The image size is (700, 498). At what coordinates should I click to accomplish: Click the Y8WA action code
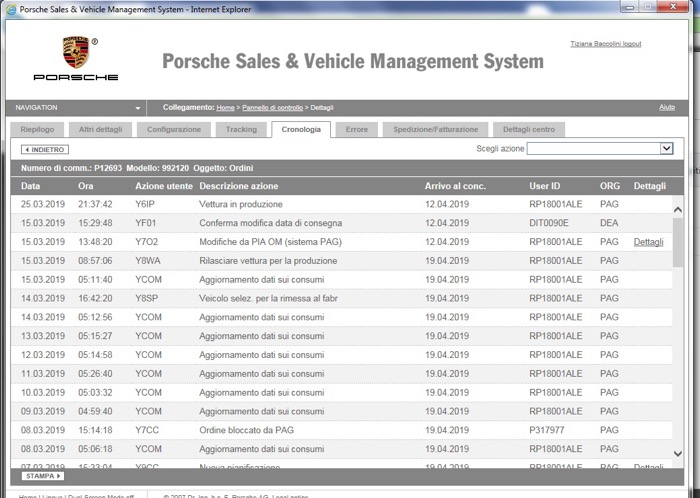(148, 261)
